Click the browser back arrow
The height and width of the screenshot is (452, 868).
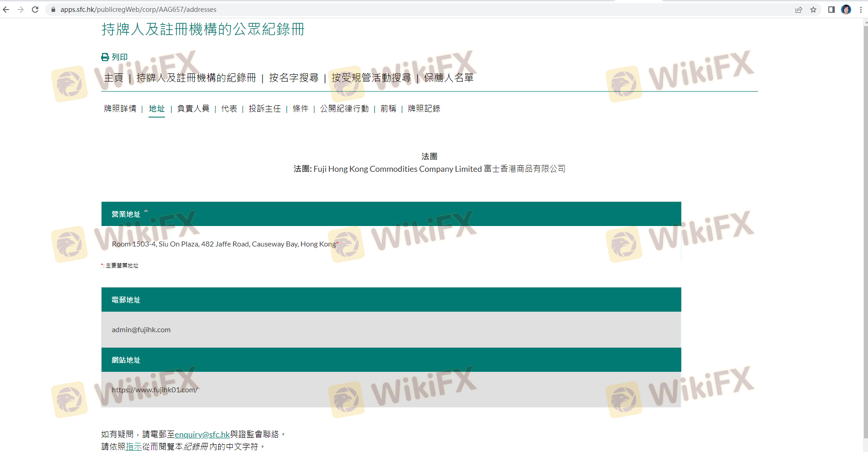pos(6,10)
